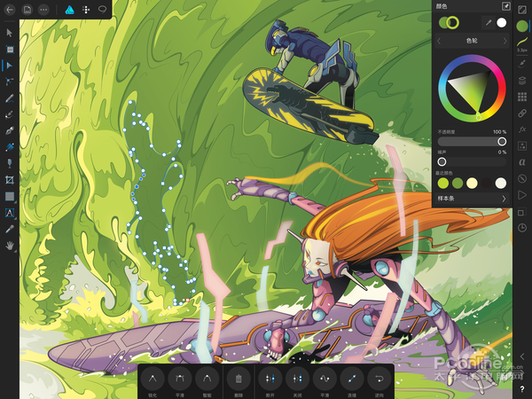Viewport: 532px width, 399px height.
Task: Select the Colour Picker tool
Action: coord(10,230)
